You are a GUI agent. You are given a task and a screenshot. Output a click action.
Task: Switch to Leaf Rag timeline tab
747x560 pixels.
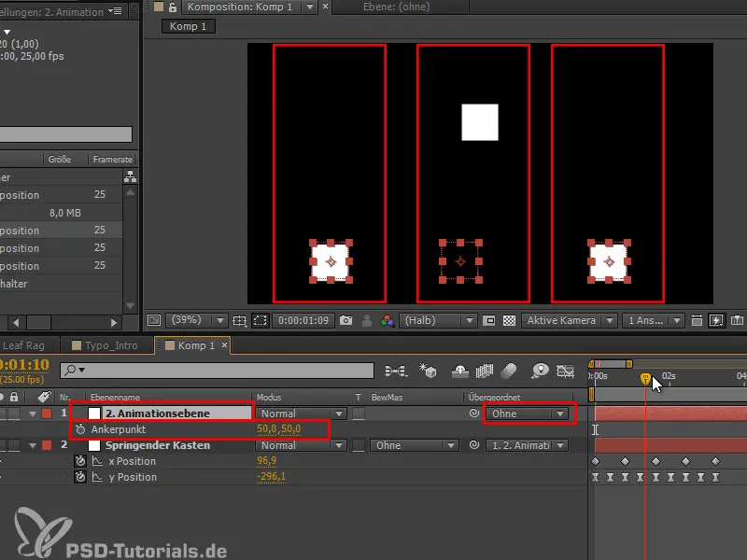coord(23,345)
